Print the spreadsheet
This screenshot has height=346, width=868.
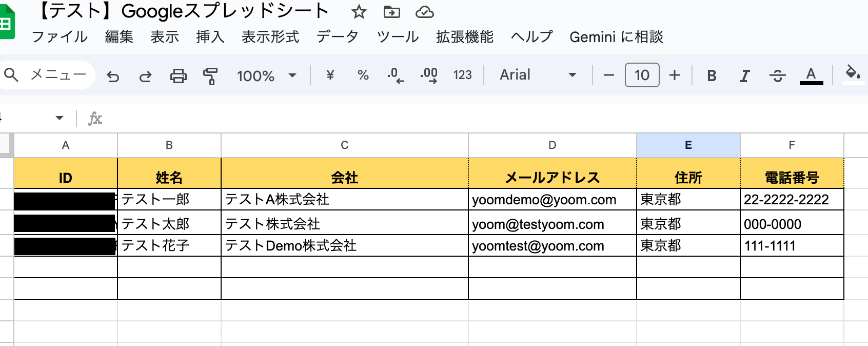tap(178, 76)
